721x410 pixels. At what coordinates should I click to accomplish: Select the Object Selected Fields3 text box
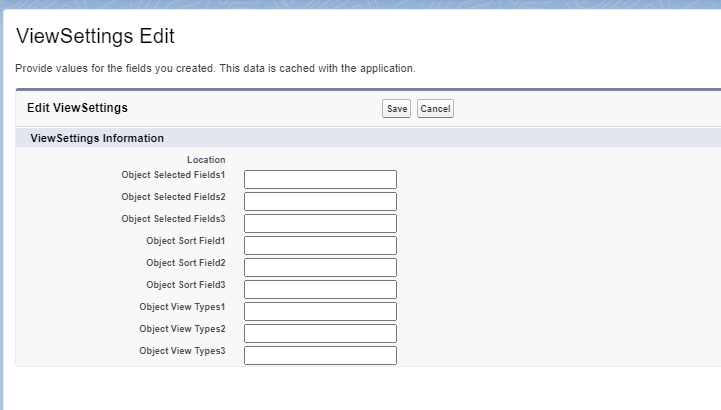[320, 223]
